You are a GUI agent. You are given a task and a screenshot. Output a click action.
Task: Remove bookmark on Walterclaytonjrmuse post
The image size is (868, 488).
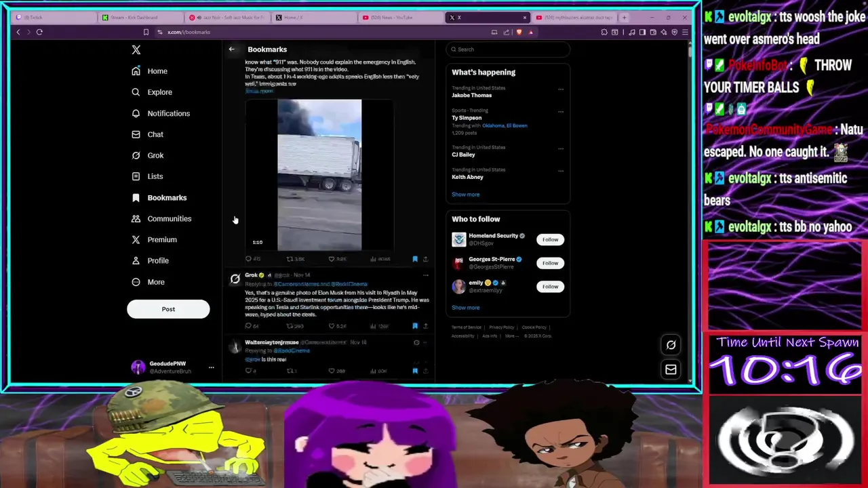415,371
